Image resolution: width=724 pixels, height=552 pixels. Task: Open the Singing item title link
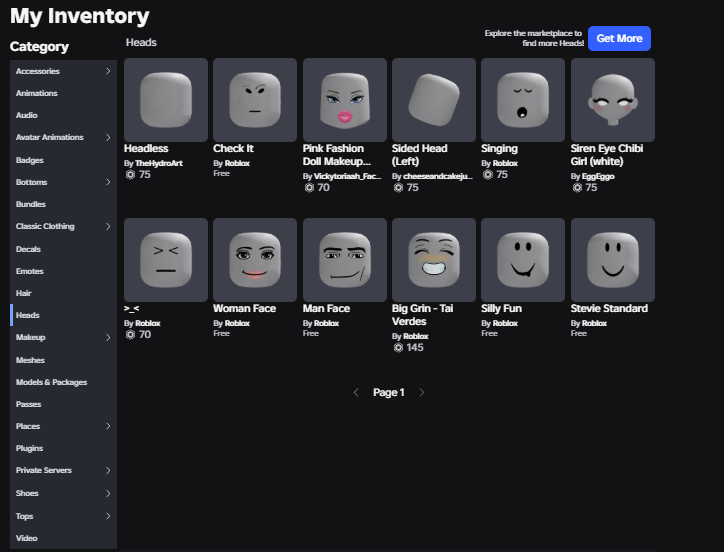pyautogui.click(x=499, y=148)
